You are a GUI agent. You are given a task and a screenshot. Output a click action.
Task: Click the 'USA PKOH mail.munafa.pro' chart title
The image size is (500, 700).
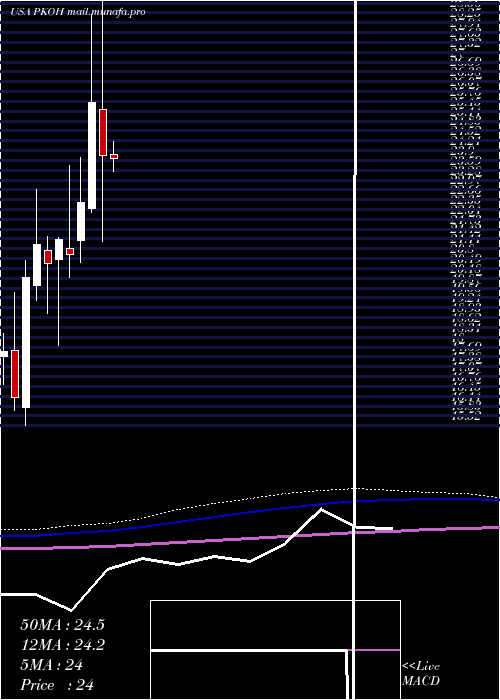(x=78, y=12)
